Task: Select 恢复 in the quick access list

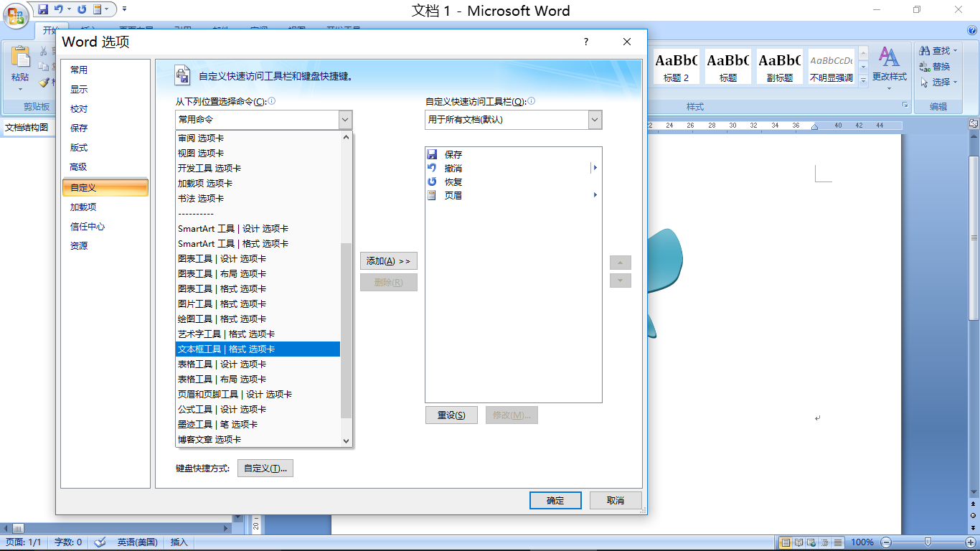Action: coord(513,182)
